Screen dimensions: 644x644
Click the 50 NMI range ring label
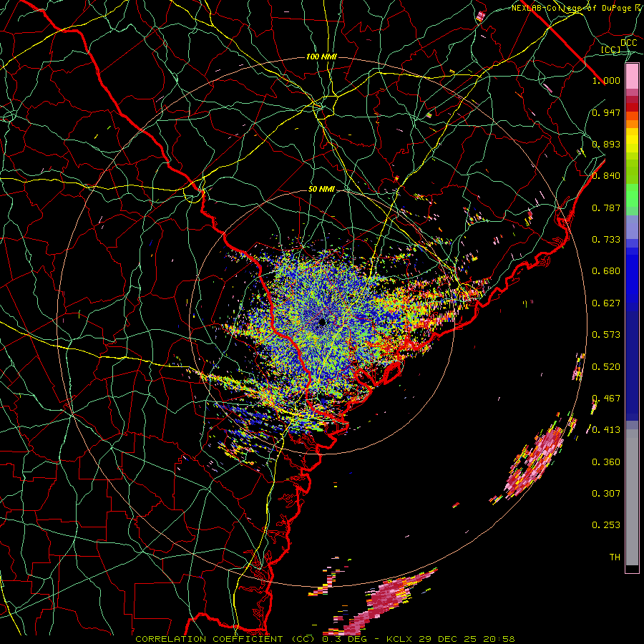(321, 189)
